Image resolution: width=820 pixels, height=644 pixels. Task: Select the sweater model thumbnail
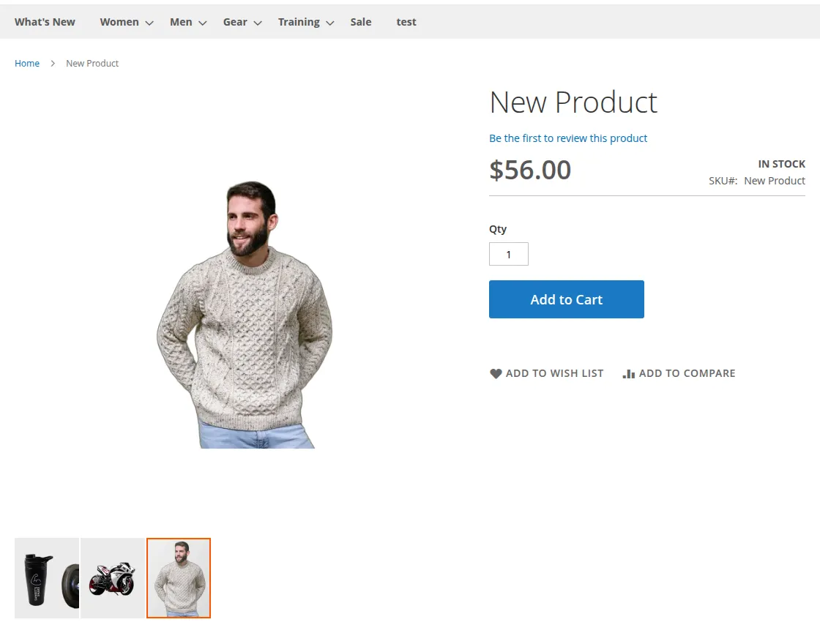[x=178, y=577]
